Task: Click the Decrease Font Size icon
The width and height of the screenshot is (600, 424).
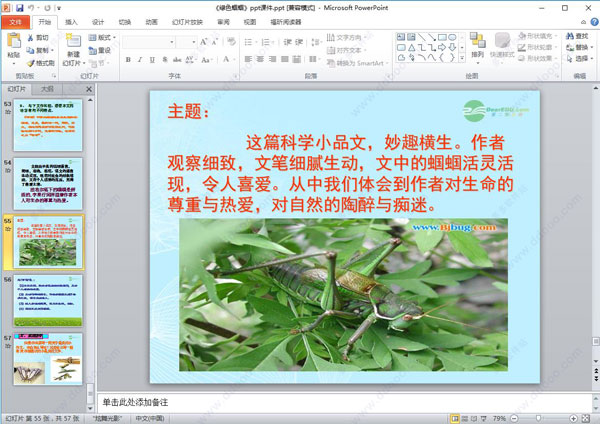Action: (x=215, y=42)
